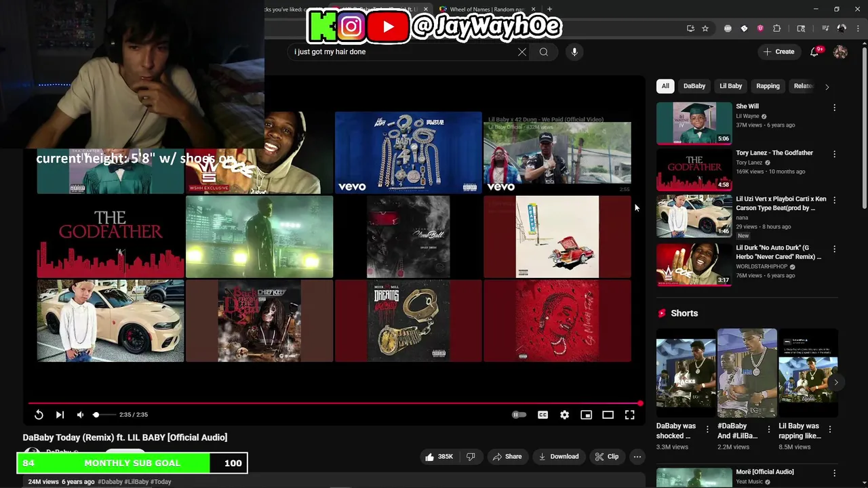The height and width of the screenshot is (488, 868).
Task: Select the Rapping filter chip
Action: tap(768, 86)
